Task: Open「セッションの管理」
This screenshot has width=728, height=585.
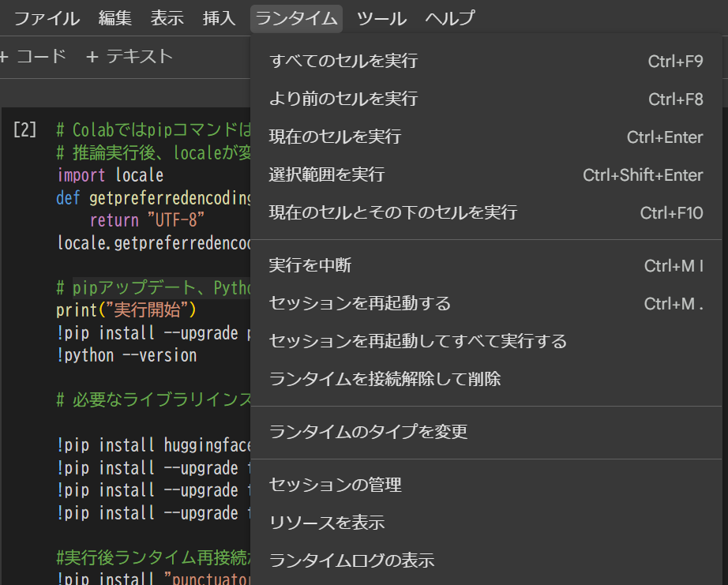Action: 336,486
